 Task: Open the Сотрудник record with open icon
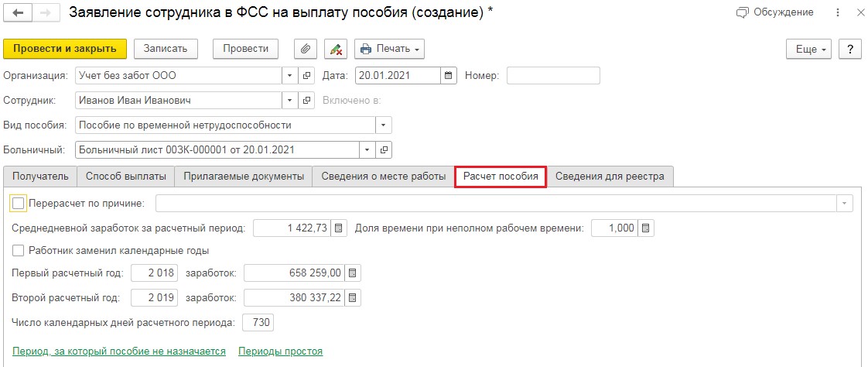pyautogui.click(x=306, y=101)
